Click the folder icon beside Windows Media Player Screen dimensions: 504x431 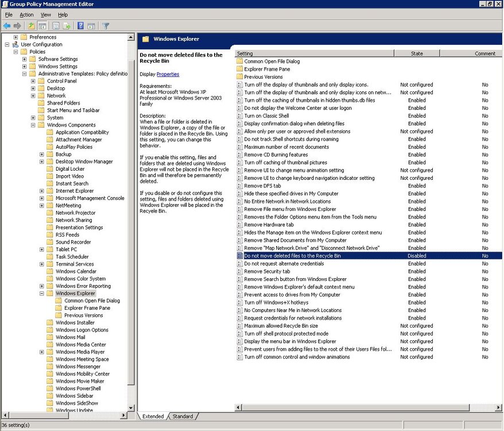(x=49, y=352)
